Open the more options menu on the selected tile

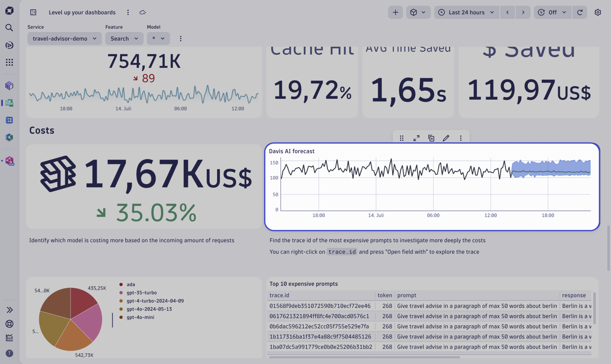pos(461,138)
